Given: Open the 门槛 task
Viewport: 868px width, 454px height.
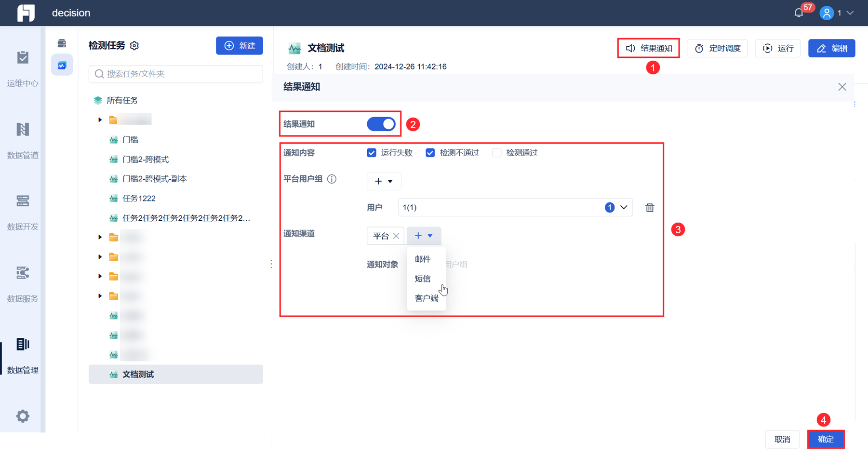Looking at the screenshot, I should pyautogui.click(x=131, y=140).
